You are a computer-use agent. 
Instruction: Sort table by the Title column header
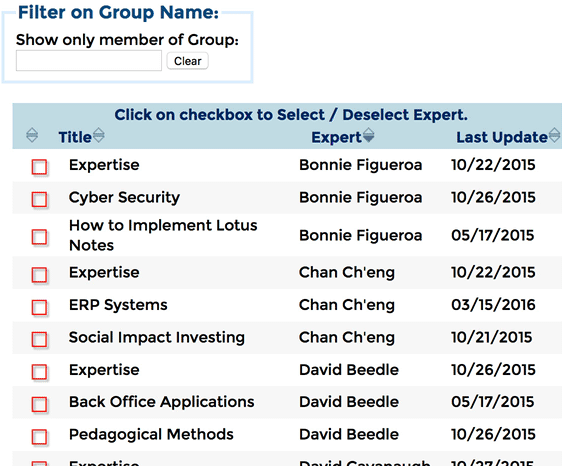75,137
